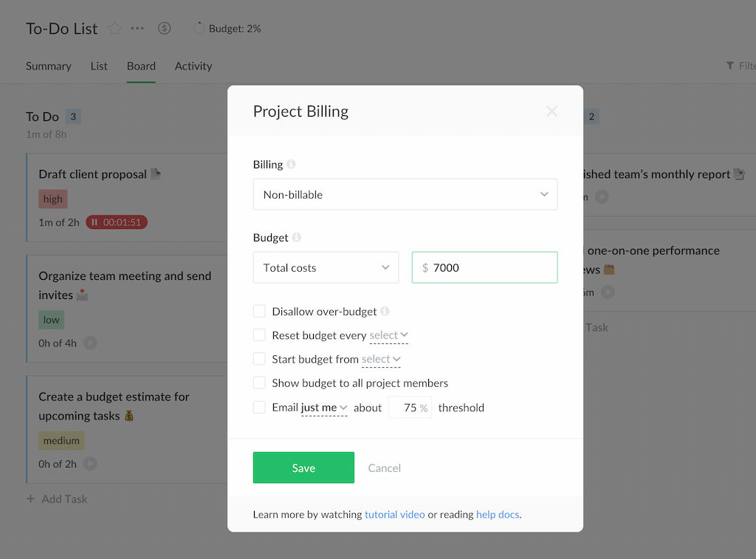Click the 75% threshold input field
Viewport: 756px width, 559px height.
coord(410,407)
